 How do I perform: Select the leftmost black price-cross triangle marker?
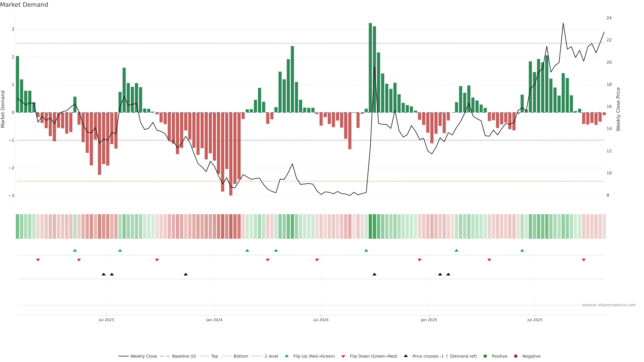coord(103,274)
